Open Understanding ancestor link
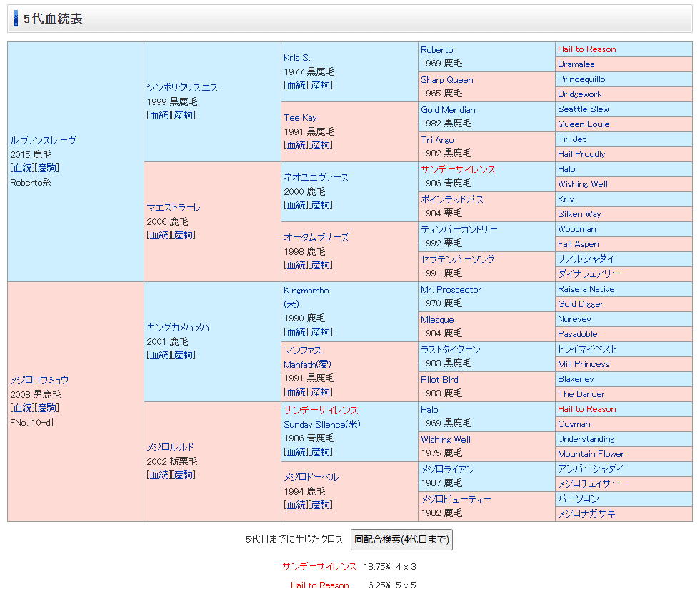 [586, 439]
